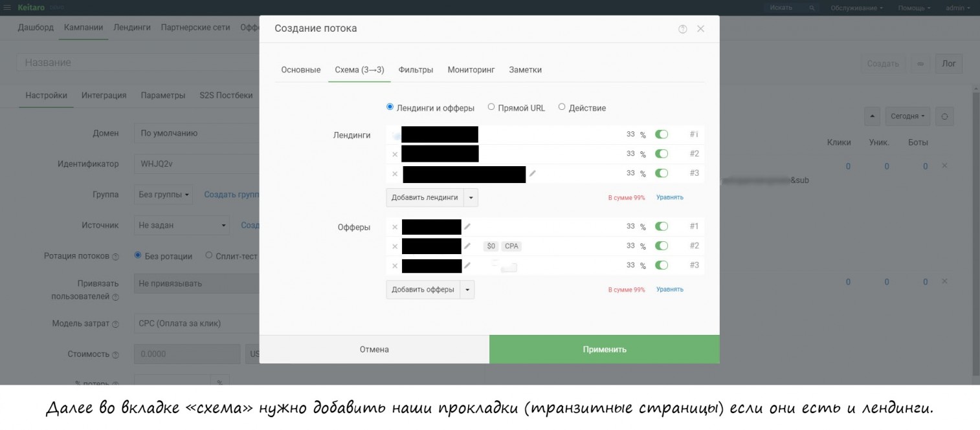Switch to the Фильтры tab
The image size is (980, 430).
(416, 70)
